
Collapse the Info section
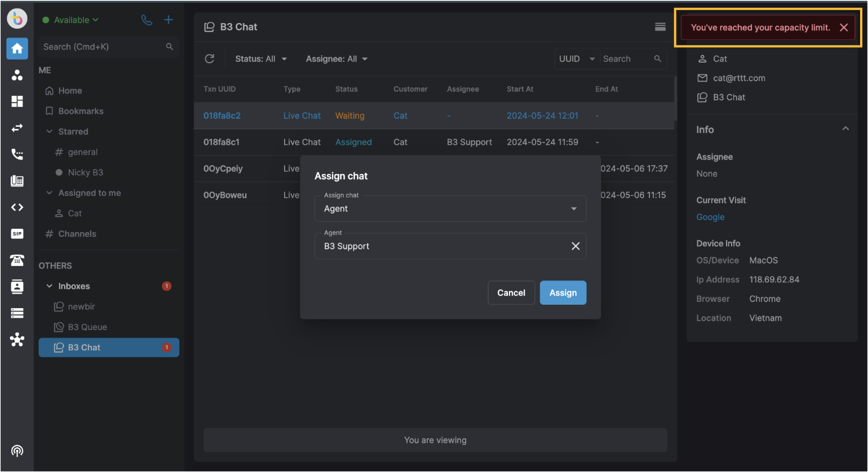[x=845, y=129]
